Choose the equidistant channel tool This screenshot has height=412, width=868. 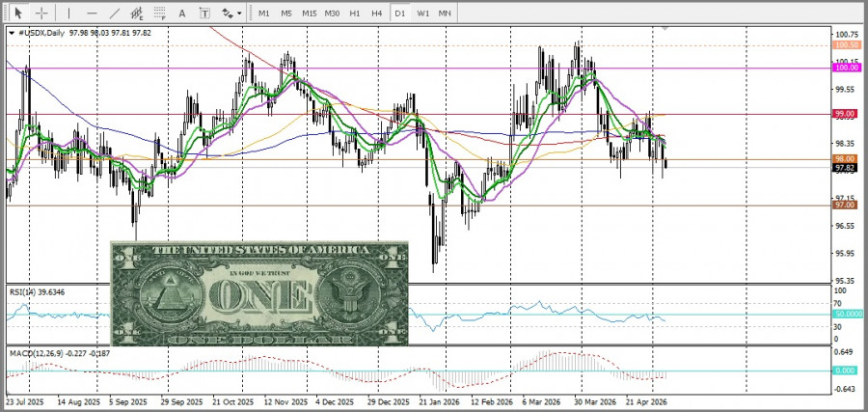[x=137, y=13]
